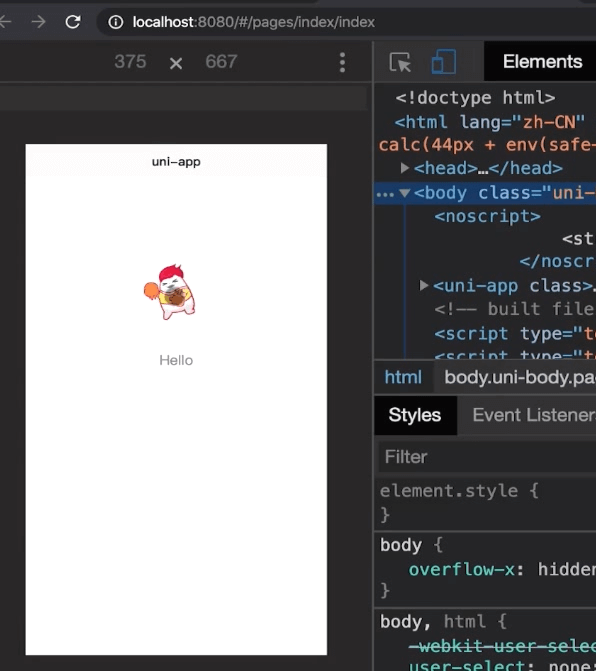Select the html lang="zh-CN" node
Viewport: 596px width, 671px height.
pyautogui.click(x=489, y=122)
